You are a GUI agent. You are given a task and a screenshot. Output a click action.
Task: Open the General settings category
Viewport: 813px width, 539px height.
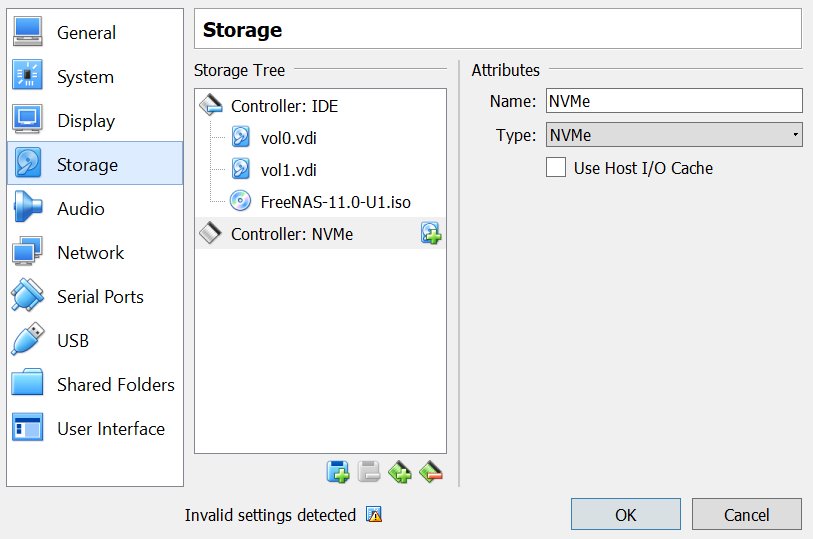[x=95, y=32]
